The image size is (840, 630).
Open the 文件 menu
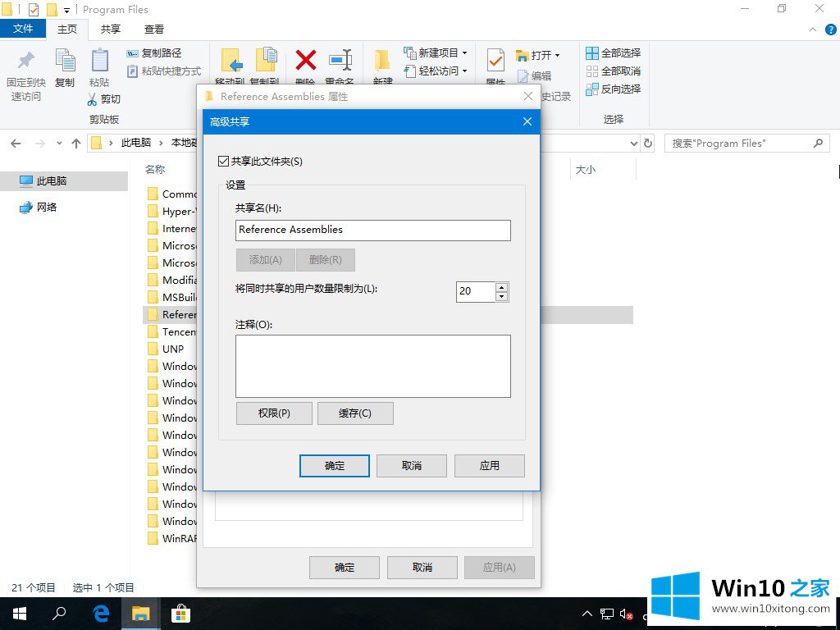(x=23, y=30)
